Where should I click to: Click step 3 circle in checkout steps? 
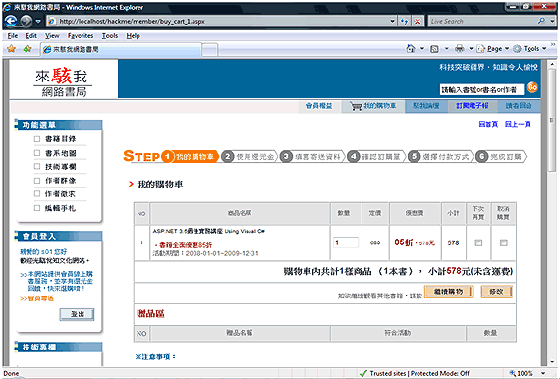[286, 156]
